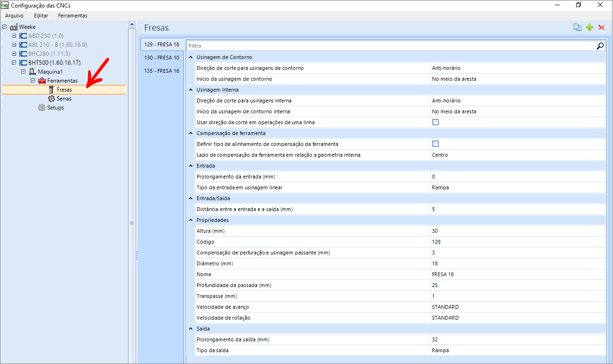Select the Fresas tree item
613x364 pixels.
click(x=64, y=90)
